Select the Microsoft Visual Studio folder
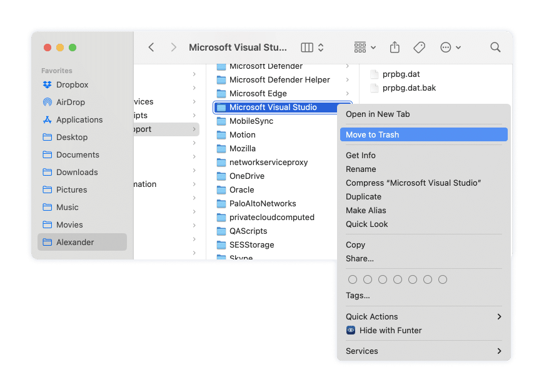544x392 pixels. click(x=276, y=107)
